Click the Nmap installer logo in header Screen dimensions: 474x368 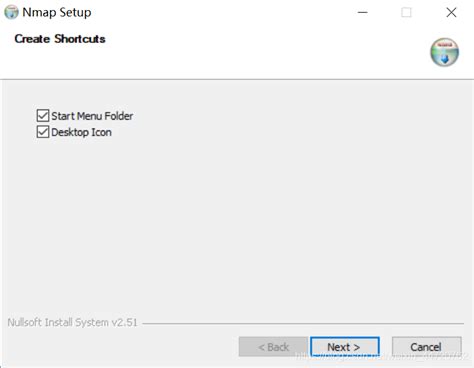tap(444, 52)
